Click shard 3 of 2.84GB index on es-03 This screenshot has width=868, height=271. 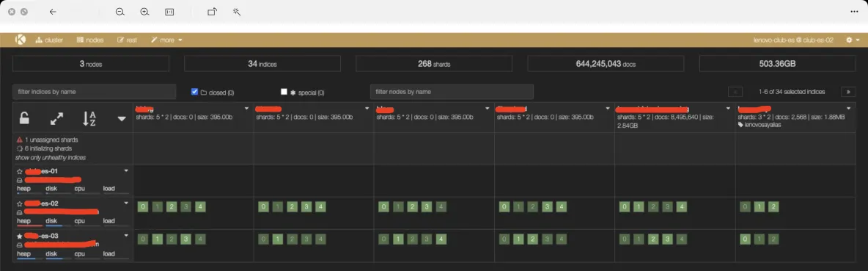click(x=668, y=239)
